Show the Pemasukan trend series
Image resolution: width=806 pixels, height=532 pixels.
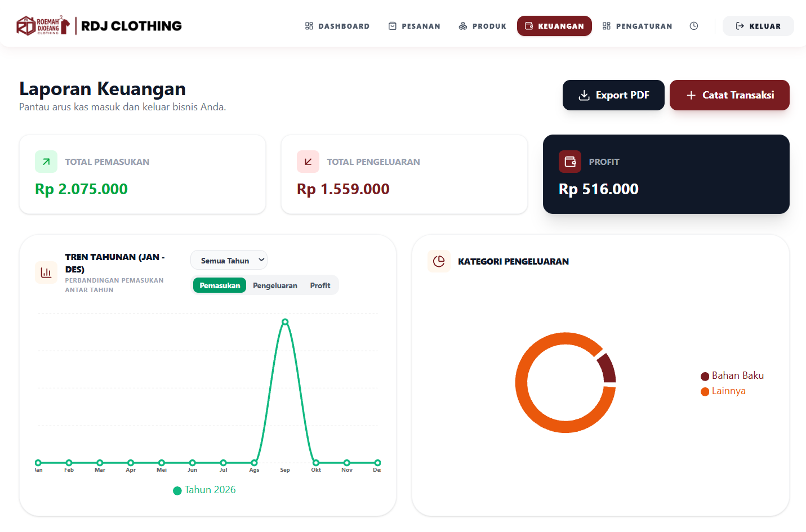[x=220, y=285]
